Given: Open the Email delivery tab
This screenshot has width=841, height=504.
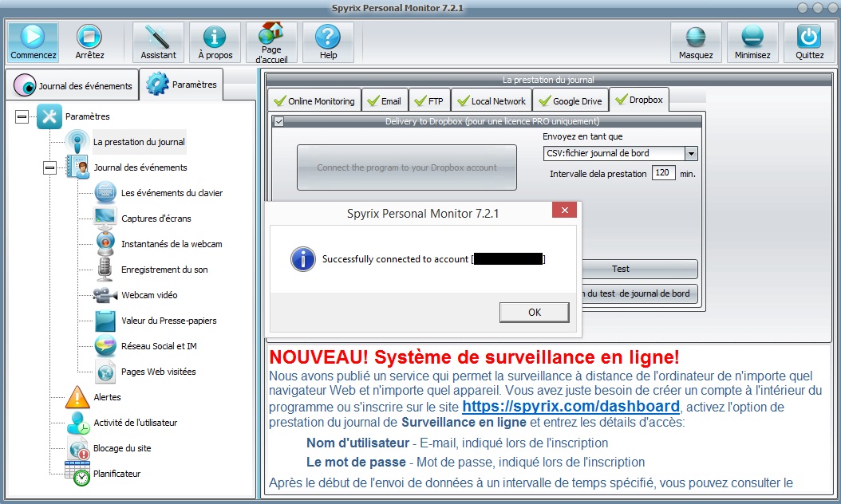Looking at the screenshot, I should (385, 100).
